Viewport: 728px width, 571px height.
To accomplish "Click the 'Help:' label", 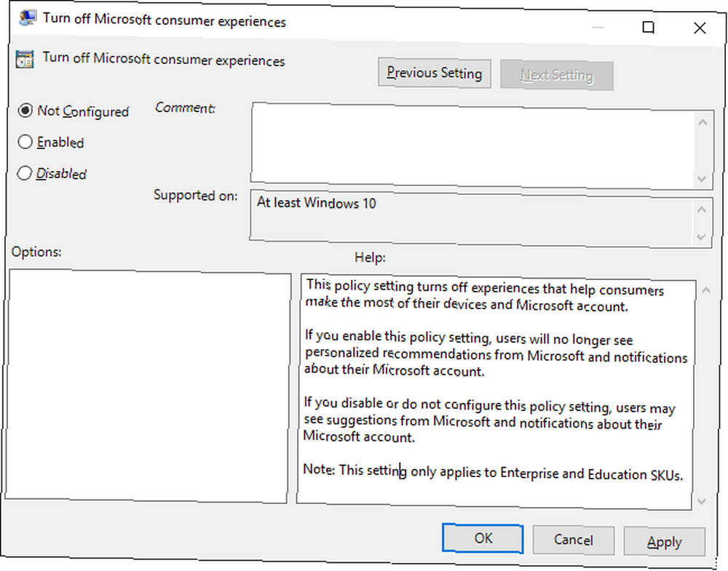I will tap(370, 257).
